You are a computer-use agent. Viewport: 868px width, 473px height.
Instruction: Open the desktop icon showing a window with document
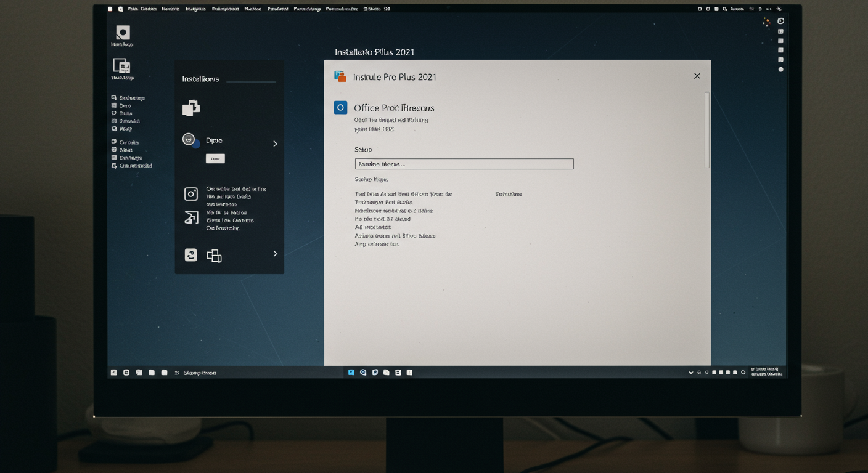click(121, 66)
